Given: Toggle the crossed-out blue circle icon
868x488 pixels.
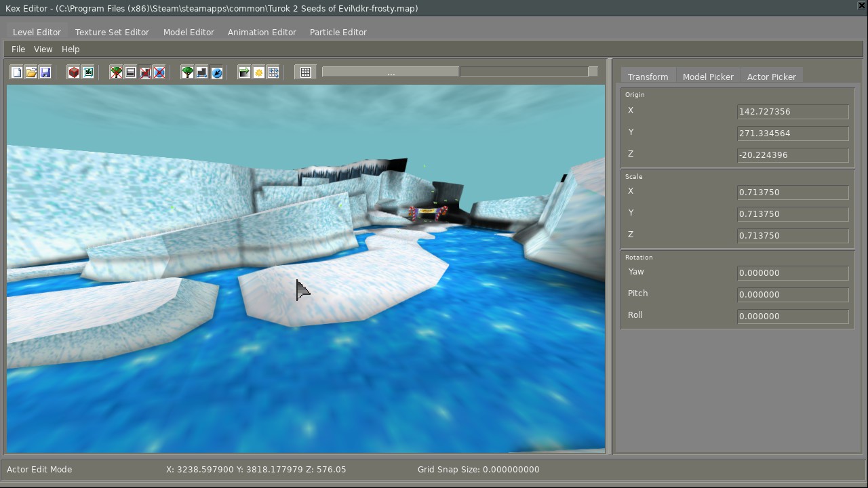Looking at the screenshot, I should 159,73.
